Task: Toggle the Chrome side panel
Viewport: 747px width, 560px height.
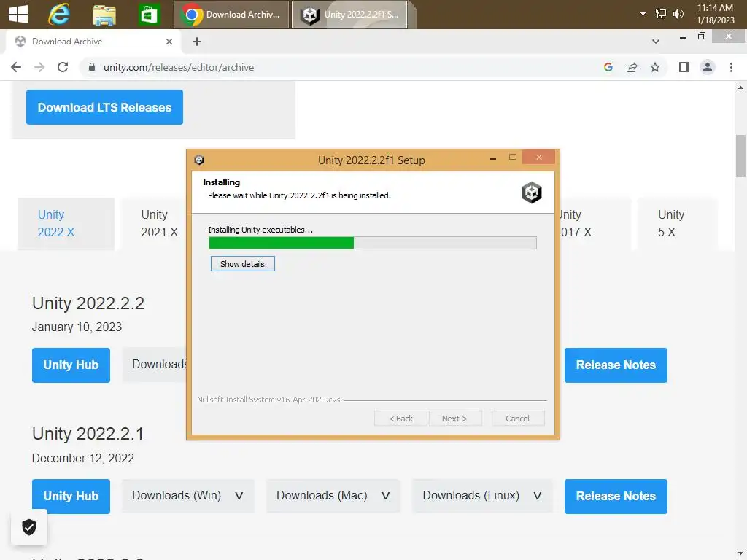Action: click(x=684, y=67)
